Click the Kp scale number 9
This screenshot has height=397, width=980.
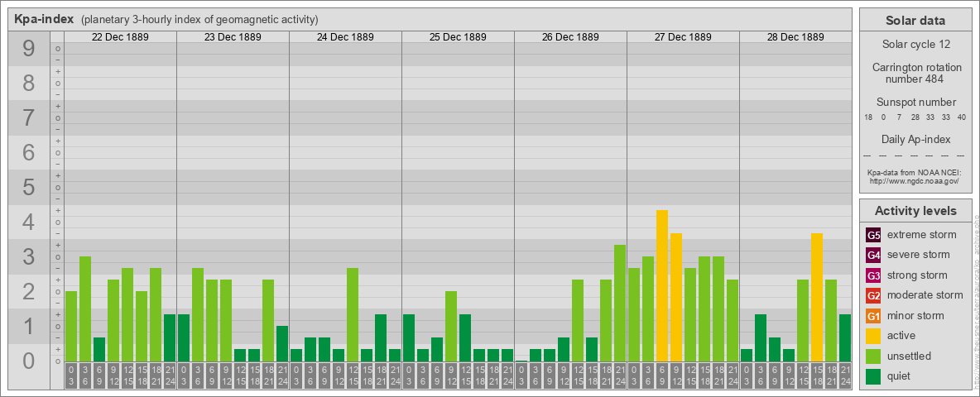pos(29,49)
